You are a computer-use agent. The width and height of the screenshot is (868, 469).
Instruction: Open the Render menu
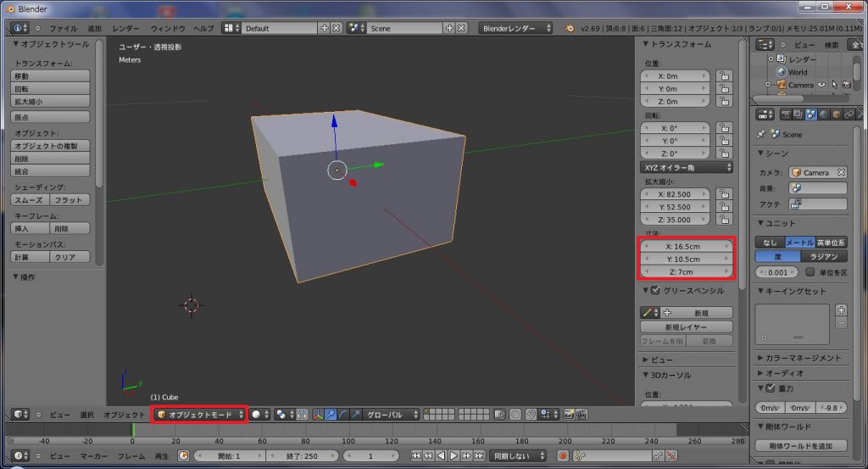coord(125,28)
